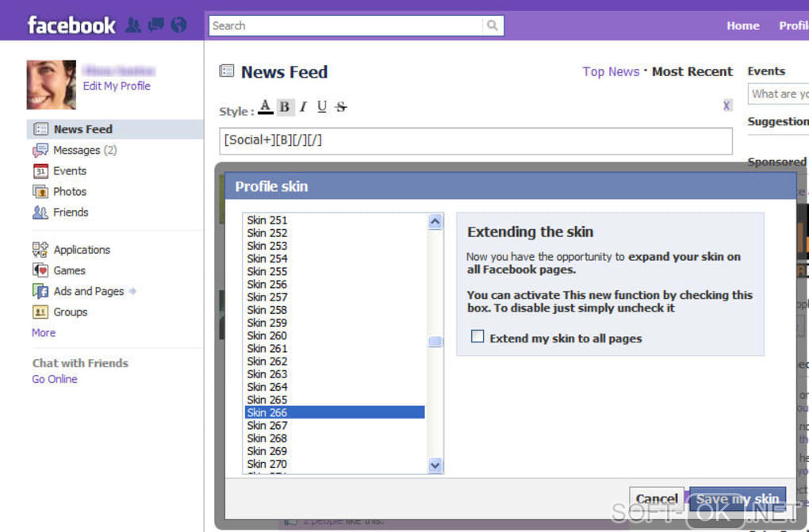Select Skin 270 in the list
This screenshot has width=809, height=532.
tap(335, 464)
